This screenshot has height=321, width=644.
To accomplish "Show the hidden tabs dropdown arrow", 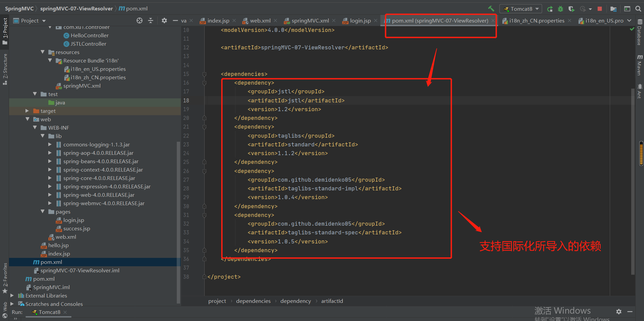I will [629, 20].
